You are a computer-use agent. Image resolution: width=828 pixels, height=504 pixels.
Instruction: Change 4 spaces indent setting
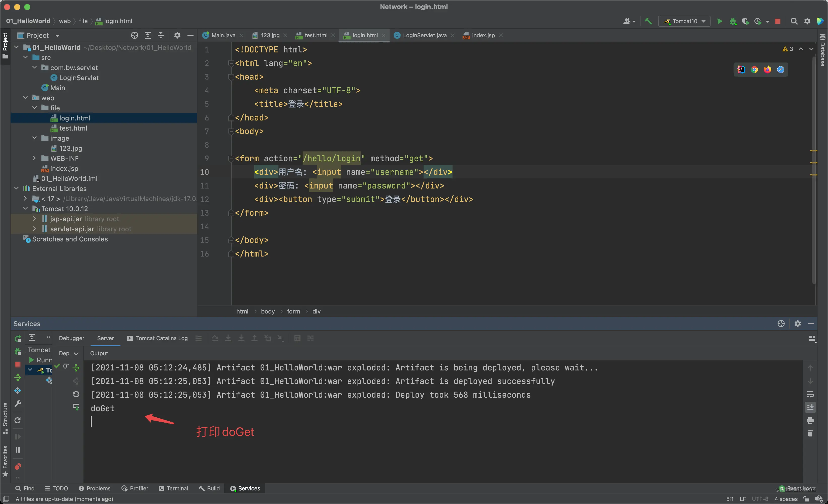(786, 499)
